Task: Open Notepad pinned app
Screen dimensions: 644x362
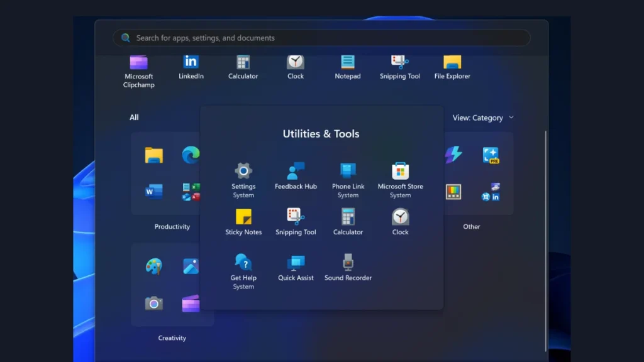Action: tap(347, 67)
